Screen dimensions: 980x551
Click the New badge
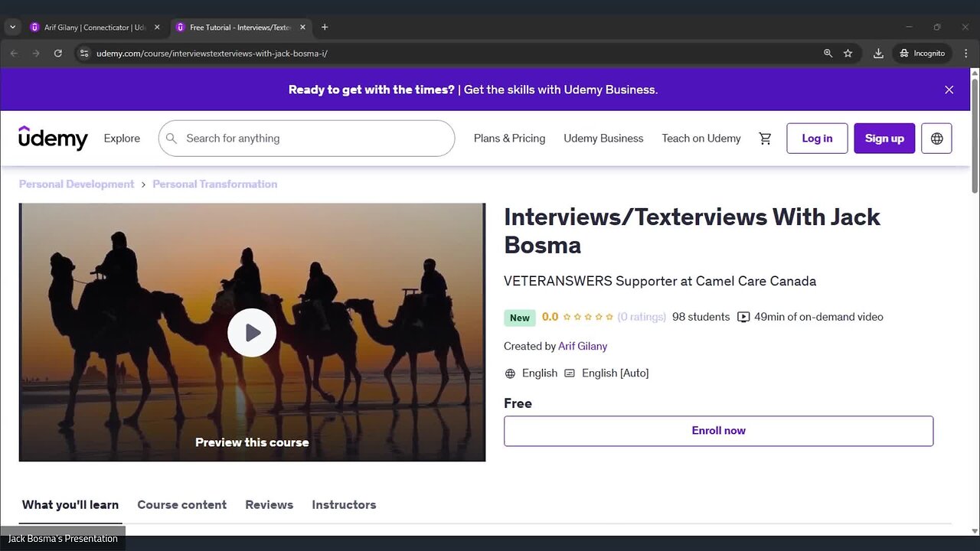pyautogui.click(x=520, y=318)
